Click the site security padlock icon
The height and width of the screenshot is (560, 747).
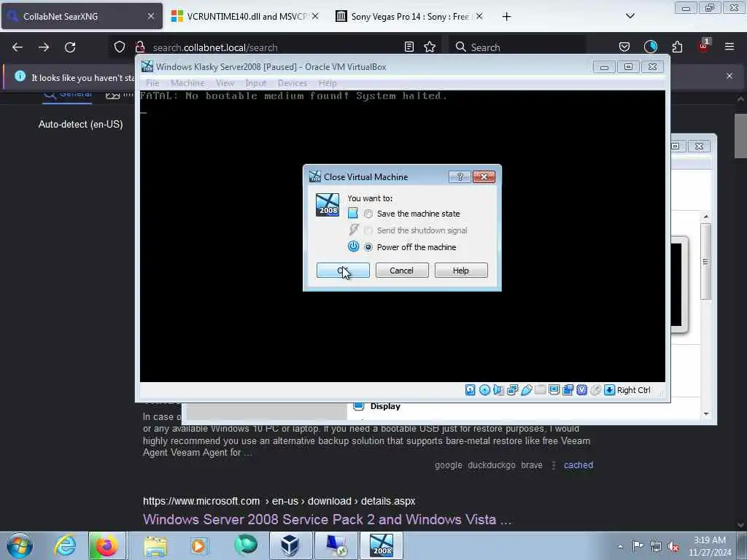139,47
